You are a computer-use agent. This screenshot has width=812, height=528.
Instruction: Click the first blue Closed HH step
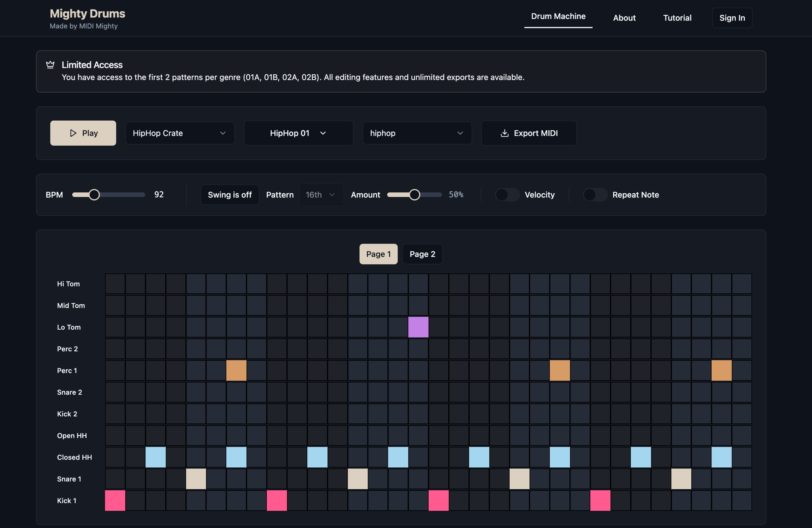point(156,457)
